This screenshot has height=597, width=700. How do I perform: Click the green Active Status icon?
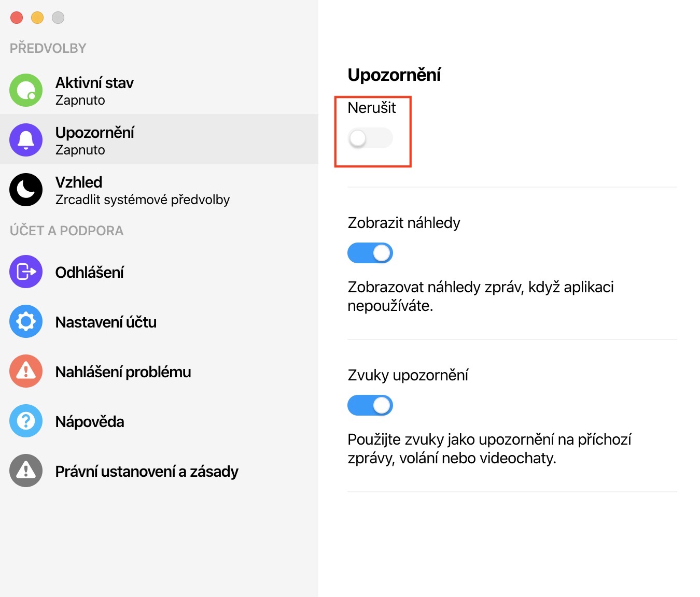tap(26, 90)
